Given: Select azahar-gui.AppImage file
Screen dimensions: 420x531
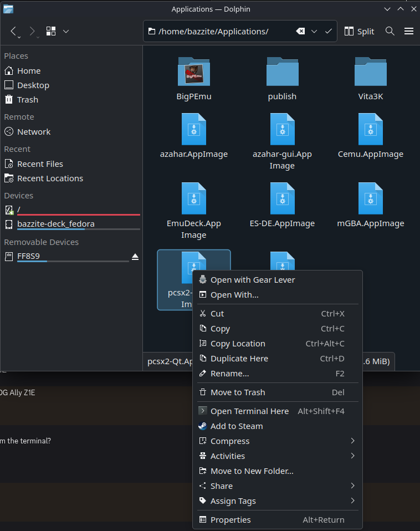Looking at the screenshot, I should pos(282,141).
